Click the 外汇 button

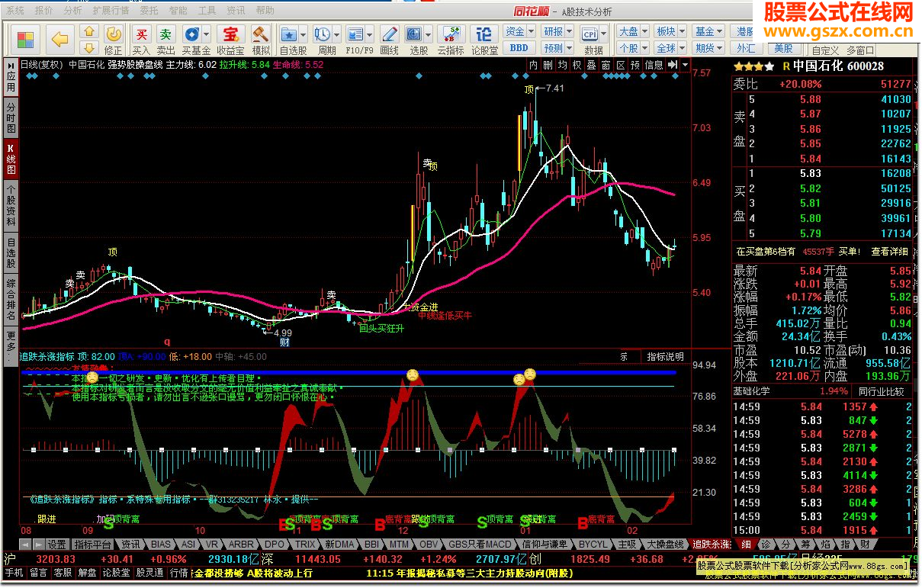click(746, 47)
